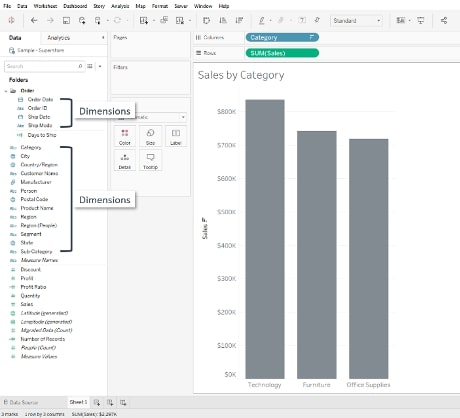This screenshot has height=418, width=460.
Task: Open the File menu
Action: (x=7, y=6)
